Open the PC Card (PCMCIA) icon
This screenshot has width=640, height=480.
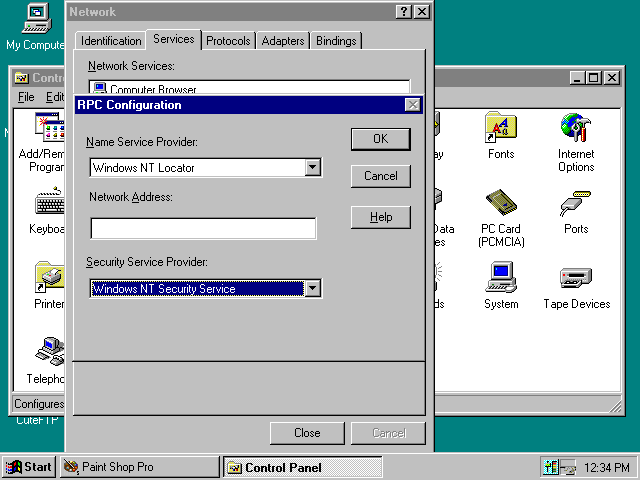501,204
